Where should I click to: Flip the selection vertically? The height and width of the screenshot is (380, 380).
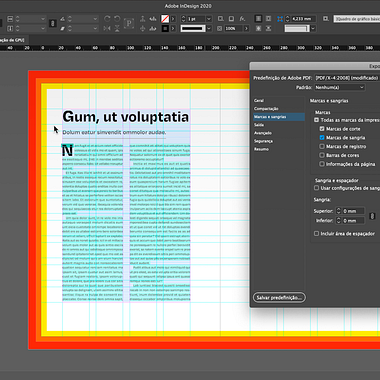pos(117,29)
